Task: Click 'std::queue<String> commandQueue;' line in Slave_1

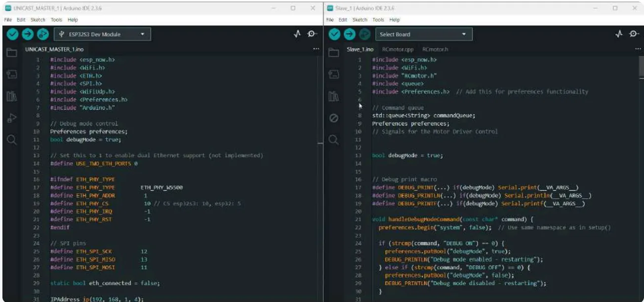Action: tap(424, 116)
